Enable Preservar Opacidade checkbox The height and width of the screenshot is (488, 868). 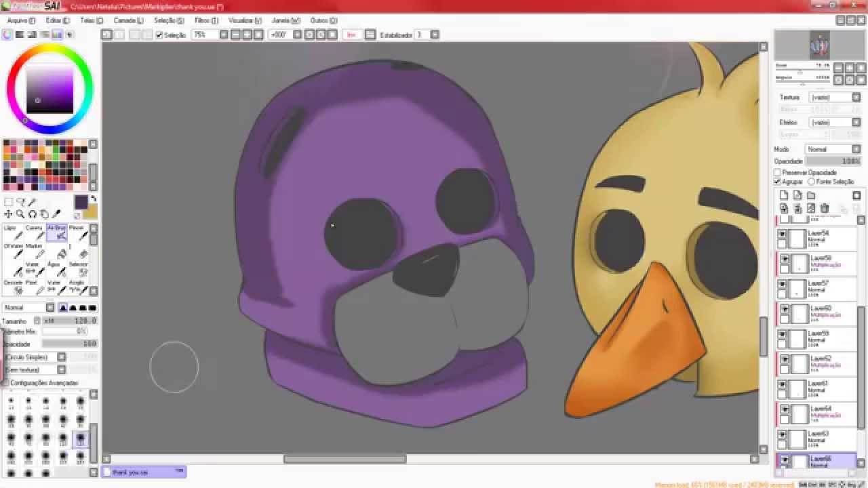(778, 173)
